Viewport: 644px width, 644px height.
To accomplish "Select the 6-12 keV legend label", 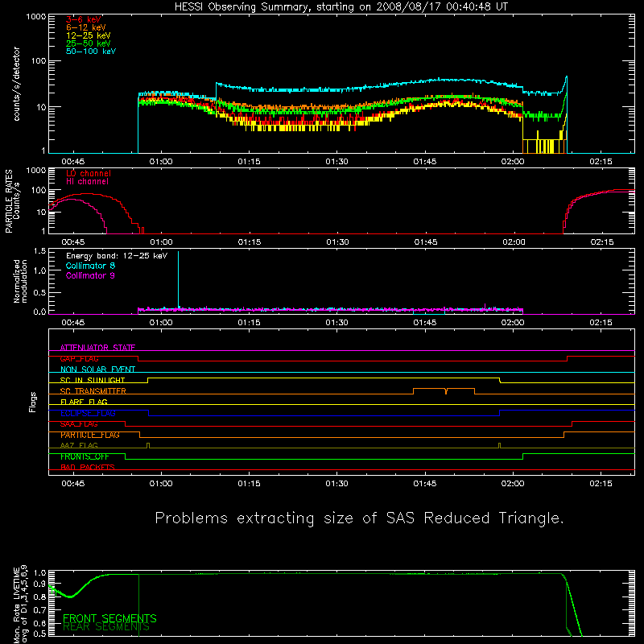I will point(86,27).
